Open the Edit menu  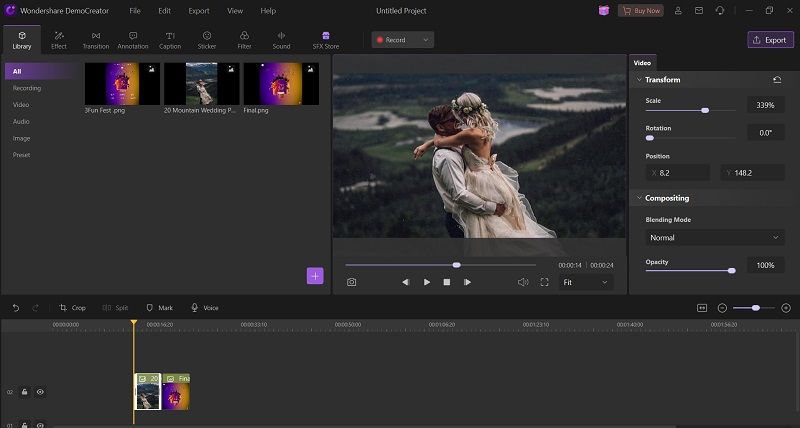coord(164,11)
